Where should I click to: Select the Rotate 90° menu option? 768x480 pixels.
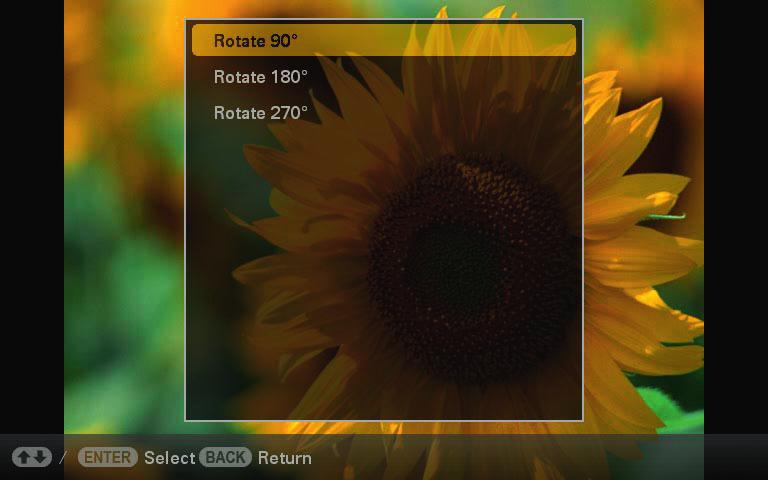click(x=384, y=40)
